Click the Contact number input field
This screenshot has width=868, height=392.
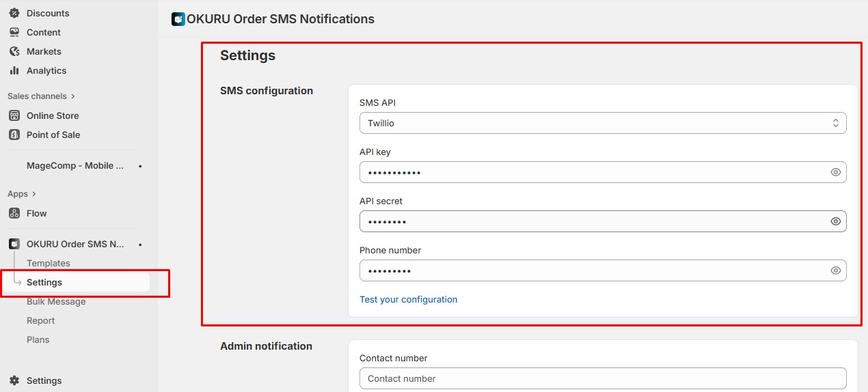(x=602, y=378)
